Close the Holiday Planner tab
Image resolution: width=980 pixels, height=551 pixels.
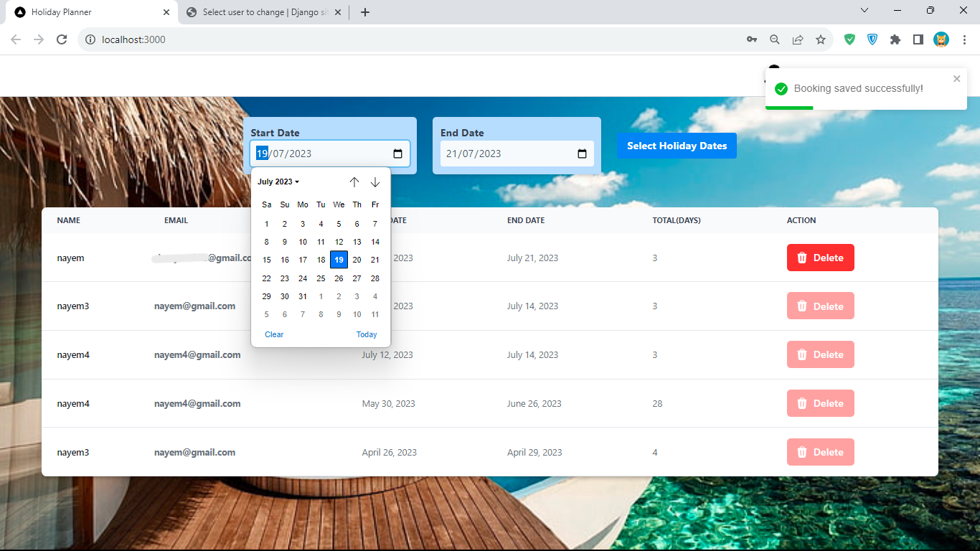tap(166, 12)
